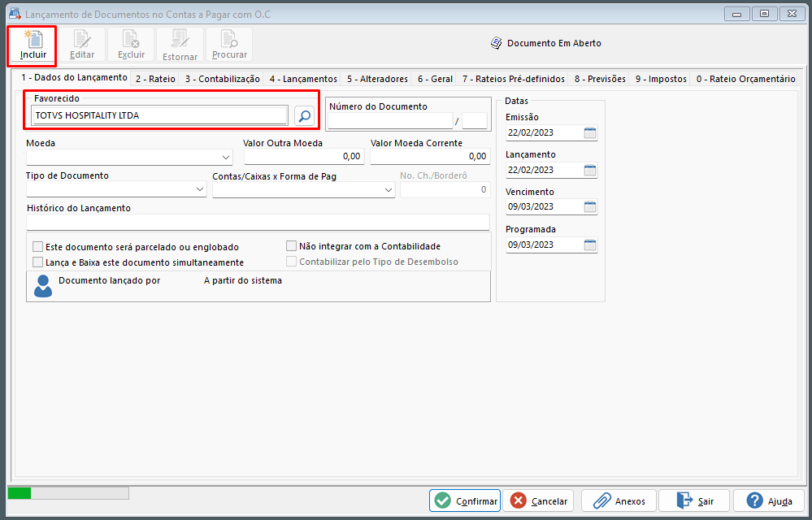The image size is (812, 520).
Task: Click the Favorecido magnifier search icon
Action: [x=305, y=115]
